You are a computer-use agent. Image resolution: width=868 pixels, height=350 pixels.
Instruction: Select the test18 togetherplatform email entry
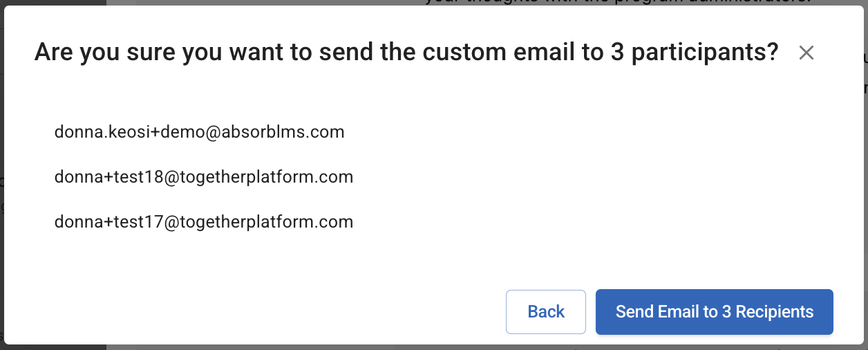(x=204, y=177)
